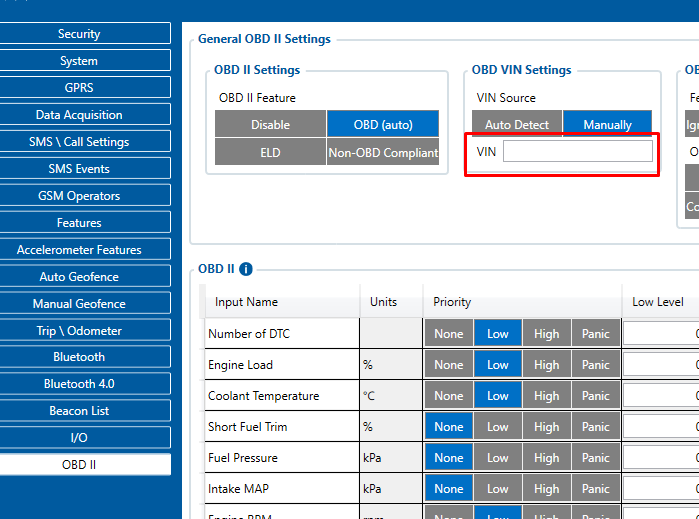Set Number of DTC priority to None
The image size is (699, 519).
[x=449, y=334]
